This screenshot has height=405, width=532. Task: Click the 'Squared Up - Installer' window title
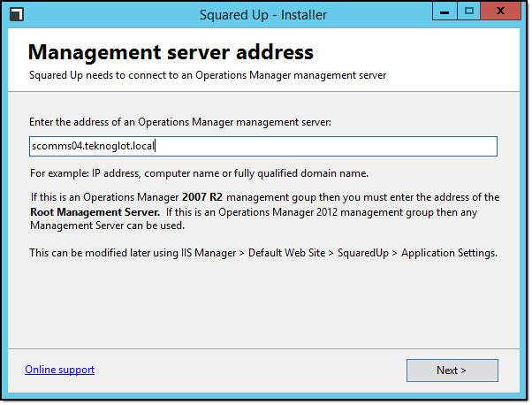click(x=263, y=15)
